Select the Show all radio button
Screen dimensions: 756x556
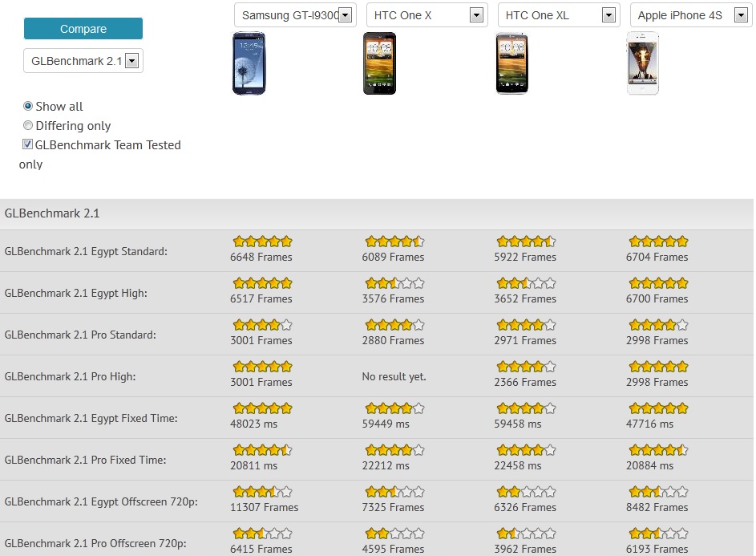coord(28,106)
